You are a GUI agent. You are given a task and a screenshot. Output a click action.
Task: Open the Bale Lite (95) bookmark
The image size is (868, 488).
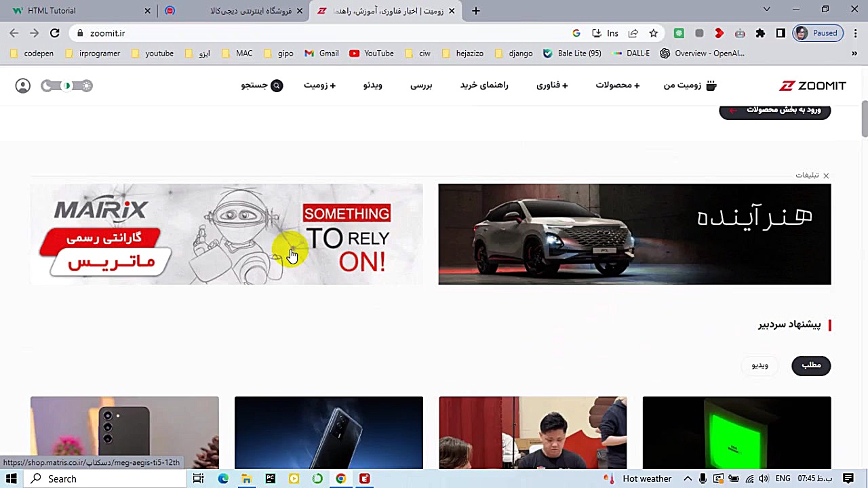(x=572, y=54)
